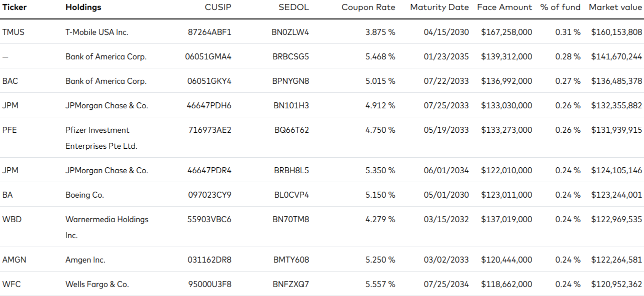Click Pfizer Investment Enterprises Pte Ltd.
This screenshot has width=644, height=296.
[101, 138]
